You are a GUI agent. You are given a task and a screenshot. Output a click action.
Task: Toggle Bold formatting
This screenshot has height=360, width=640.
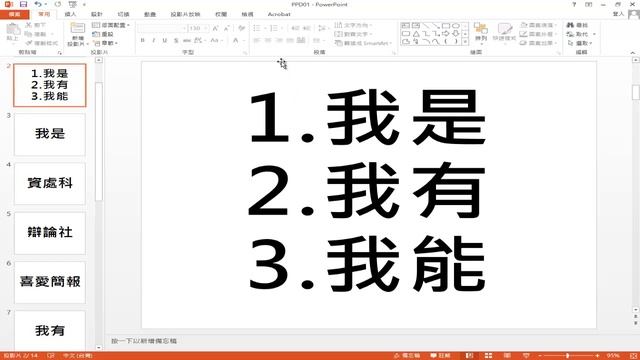(142, 40)
